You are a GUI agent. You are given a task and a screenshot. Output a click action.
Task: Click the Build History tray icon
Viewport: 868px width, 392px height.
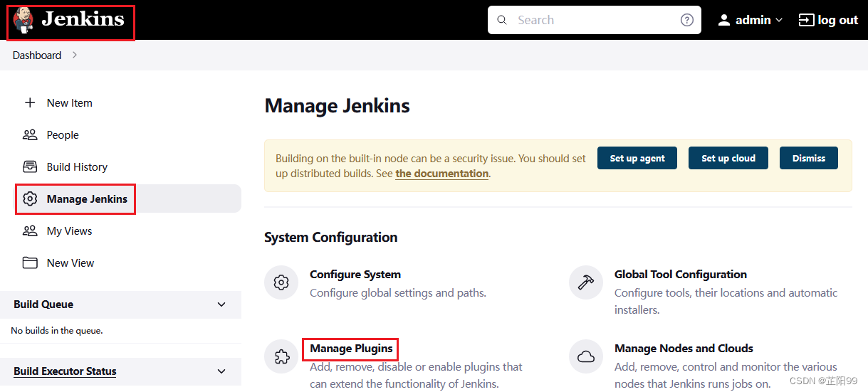click(30, 166)
